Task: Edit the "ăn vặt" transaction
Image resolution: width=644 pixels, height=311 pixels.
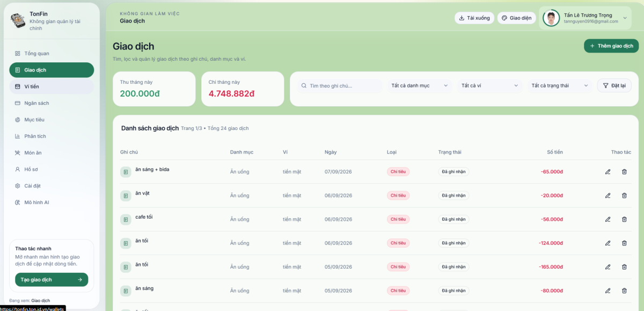Action: (x=608, y=196)
